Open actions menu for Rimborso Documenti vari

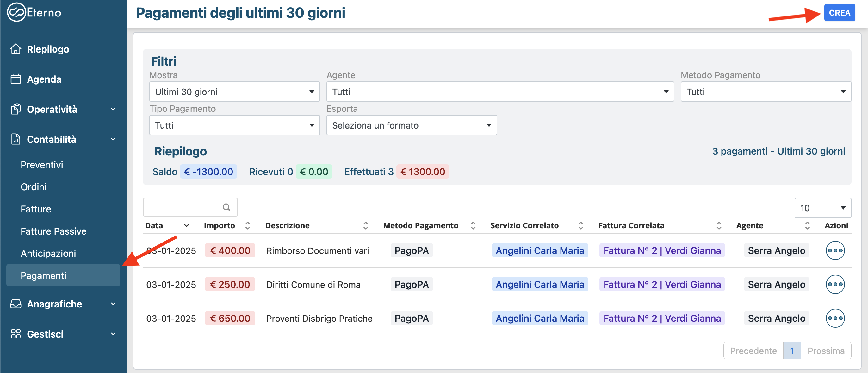[x=835, y=250]
